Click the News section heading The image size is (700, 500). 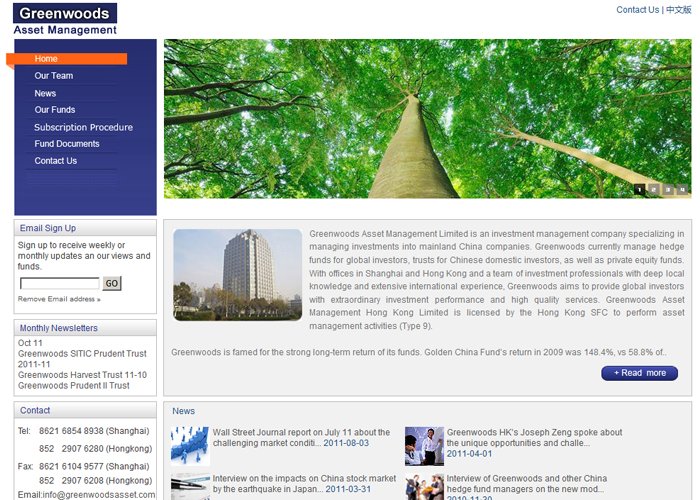coord(183,411)
